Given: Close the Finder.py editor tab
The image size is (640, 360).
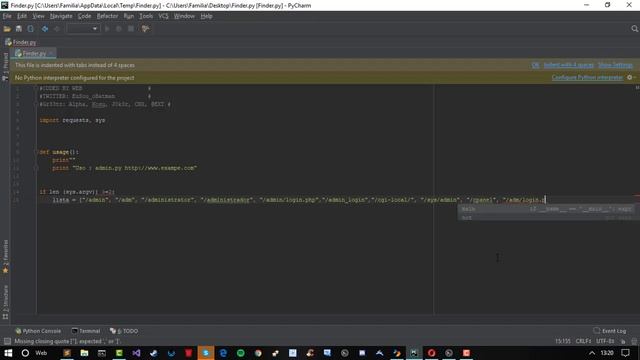Looking at the screenshot, I should click(51, 53).
